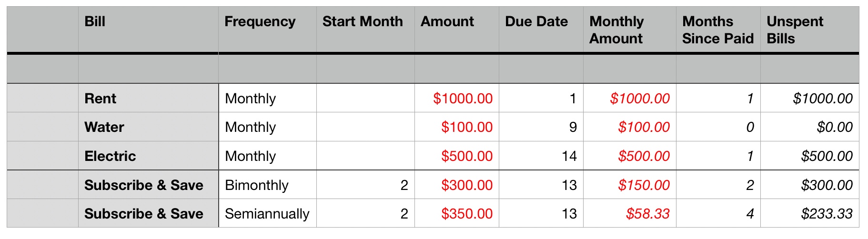
Task: Select the Months Since Paid header
Action: click(717, 30)
